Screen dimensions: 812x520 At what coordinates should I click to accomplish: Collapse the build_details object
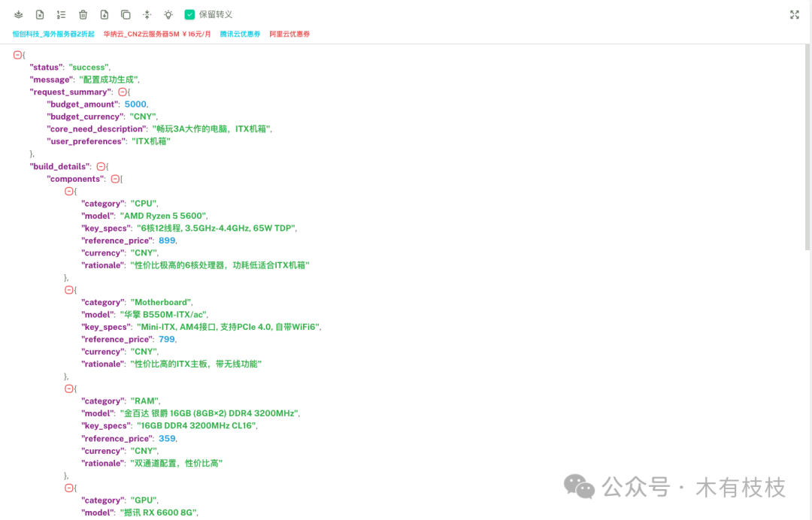tap(101, 167)
